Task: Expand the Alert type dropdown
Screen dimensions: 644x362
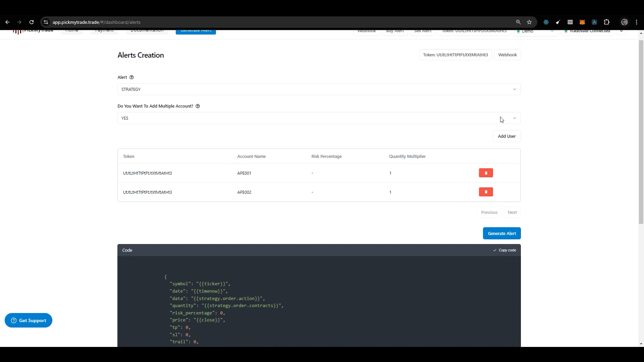Action: 514,89
